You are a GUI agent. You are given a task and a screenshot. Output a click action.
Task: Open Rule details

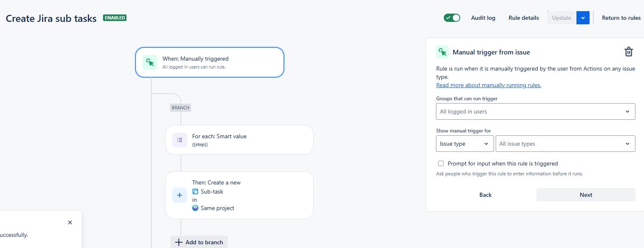(524, 18)
